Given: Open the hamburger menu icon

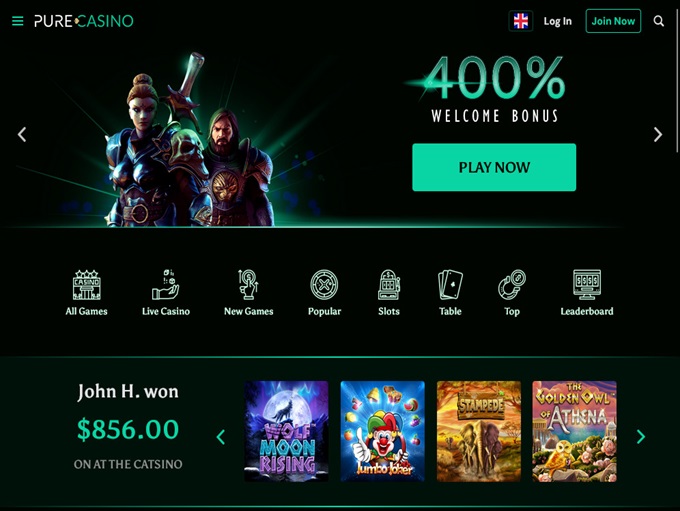Looking at the screenshot, I should (18, 21).
